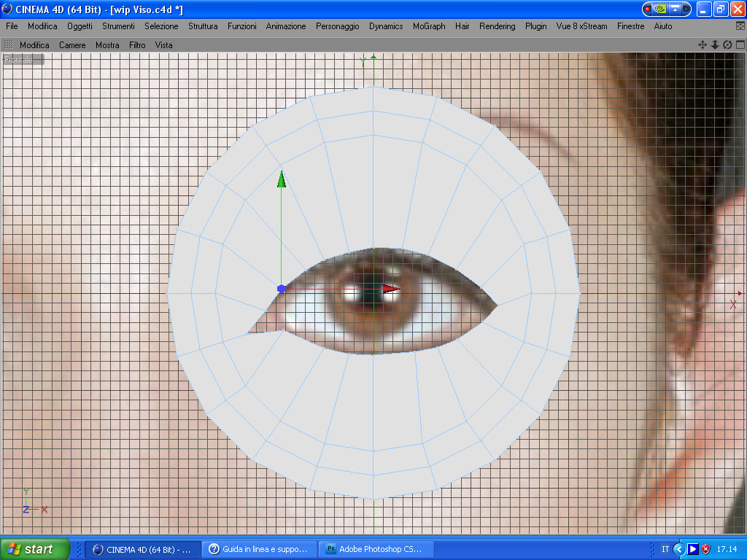Open the MoGraph menu
747x560 pixels.
click(429, 26)
